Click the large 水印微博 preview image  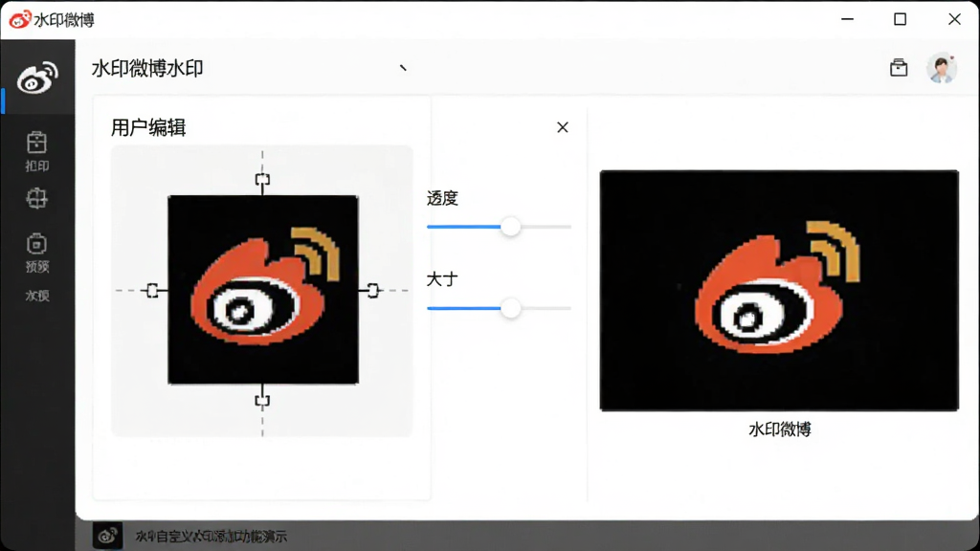point(779,291)
